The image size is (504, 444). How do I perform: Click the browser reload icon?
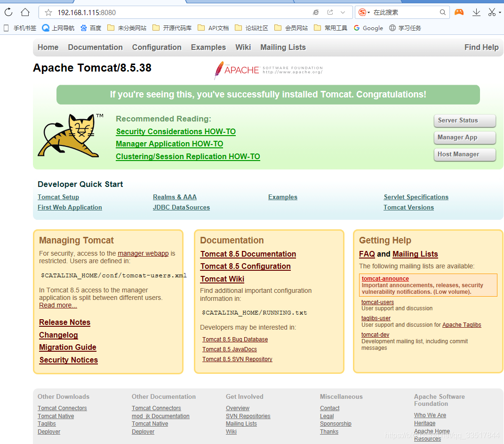point(8,12)
